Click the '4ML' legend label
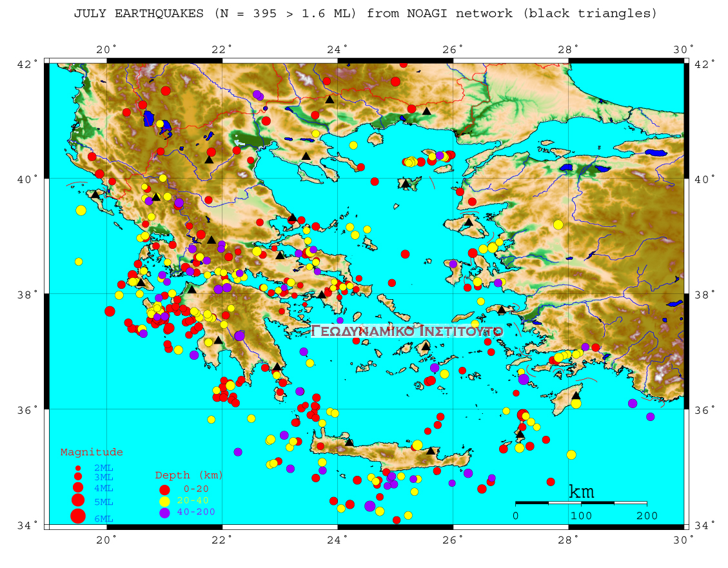This screenshot has width=728, height=568. pyautogui.click(x=104, y=488)
